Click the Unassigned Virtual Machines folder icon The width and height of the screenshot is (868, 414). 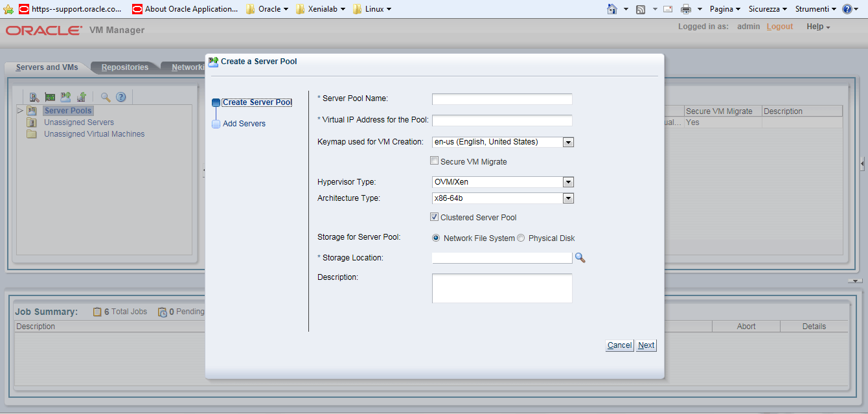(32, 134)
